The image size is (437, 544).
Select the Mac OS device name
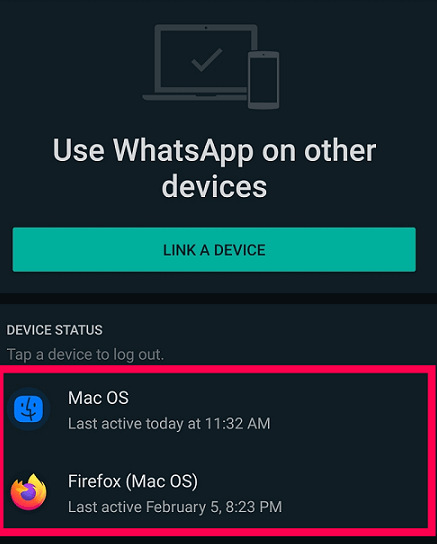point(98,398)
